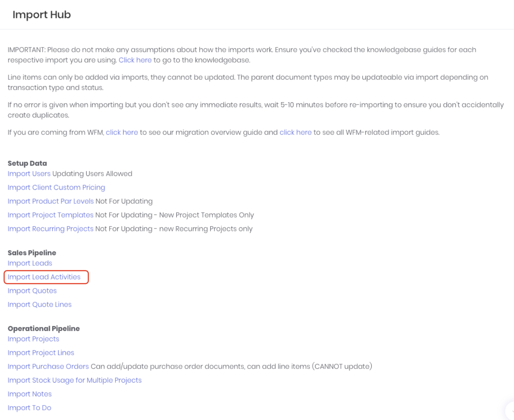Open Import Purchase Orders link
514x420 pixels.
[48, 366]
